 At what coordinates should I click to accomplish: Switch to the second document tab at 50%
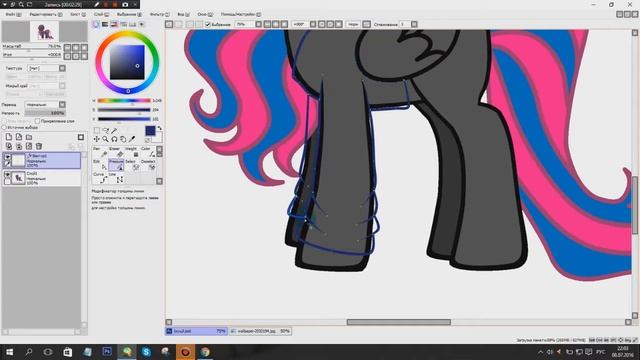coord(260,331)
